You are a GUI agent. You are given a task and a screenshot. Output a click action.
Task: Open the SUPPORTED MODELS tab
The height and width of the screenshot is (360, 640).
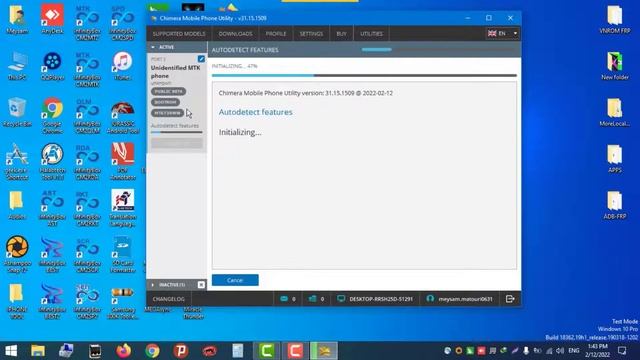[x=179, y=34]
